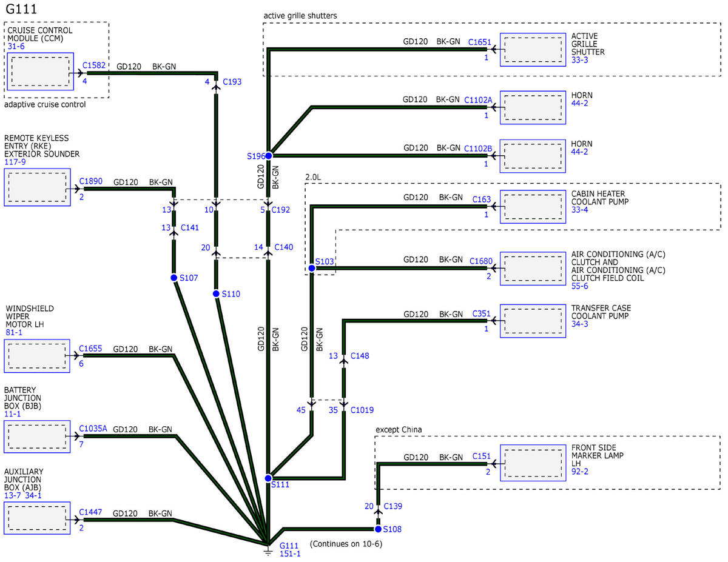Select connector label C1019
Image resolution: width=728 pixels, height=562 pixels.
(x=362, y=410)
